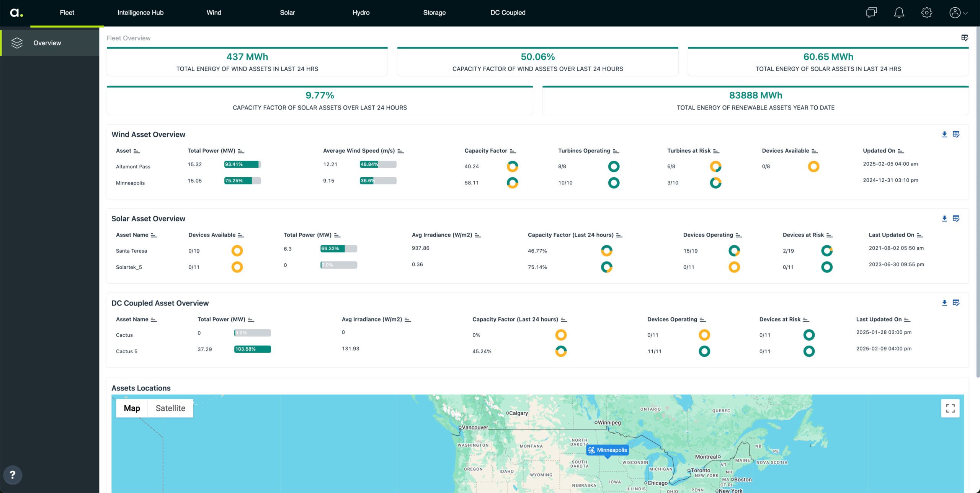Click the Minneapolis map marker

(608, 450)
